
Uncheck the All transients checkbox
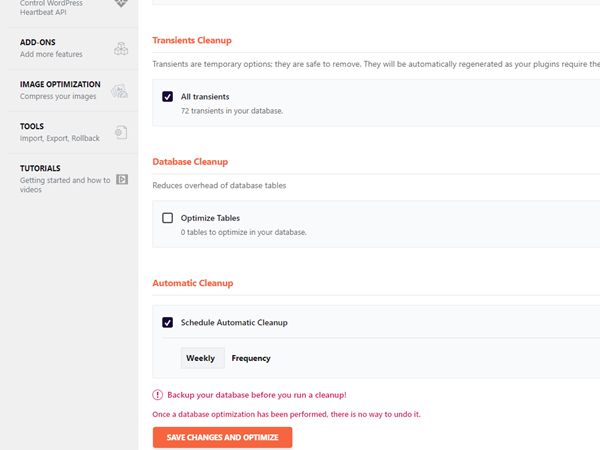point(167,97)
